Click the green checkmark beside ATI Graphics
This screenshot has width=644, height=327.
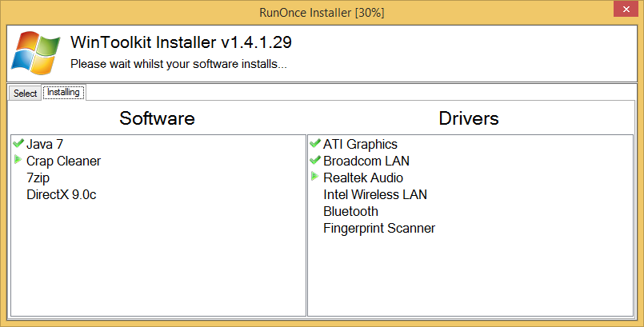[315, 143]
